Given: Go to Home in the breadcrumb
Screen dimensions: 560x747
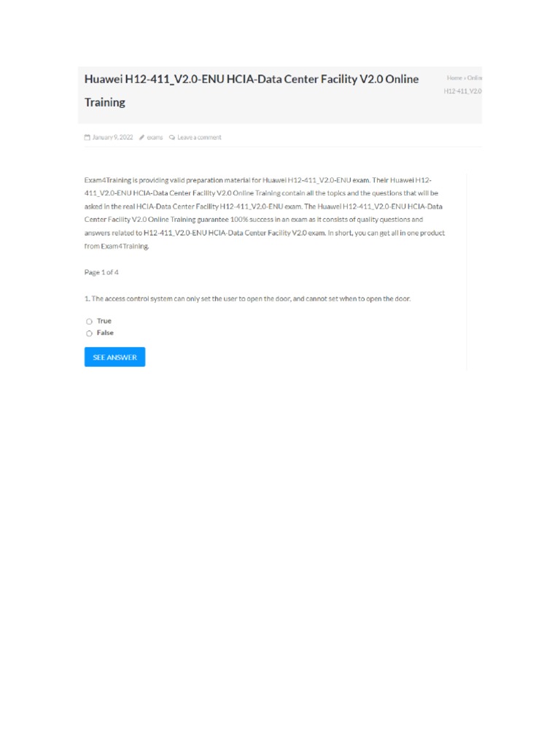Looking at the screenshot, I should pos(454,77).
